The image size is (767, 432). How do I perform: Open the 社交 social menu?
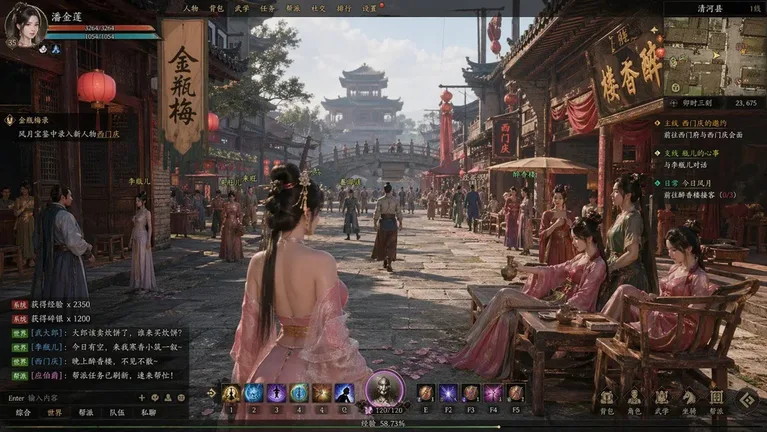click(318, 8)
